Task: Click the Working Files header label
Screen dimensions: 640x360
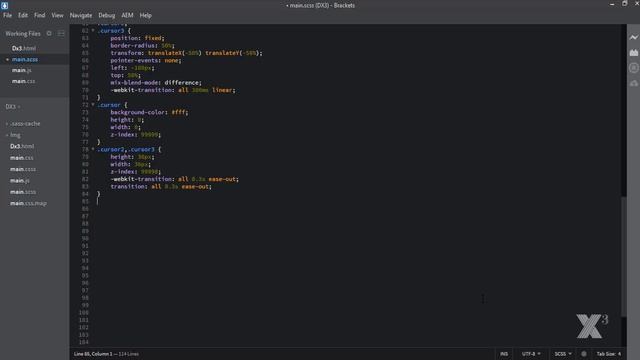Action: 23,33
